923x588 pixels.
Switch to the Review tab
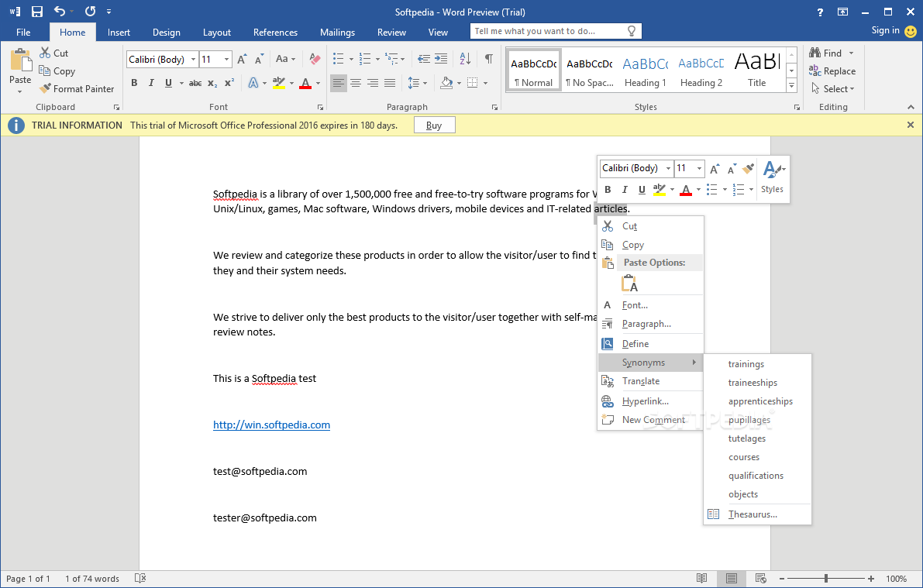(391, 33)
